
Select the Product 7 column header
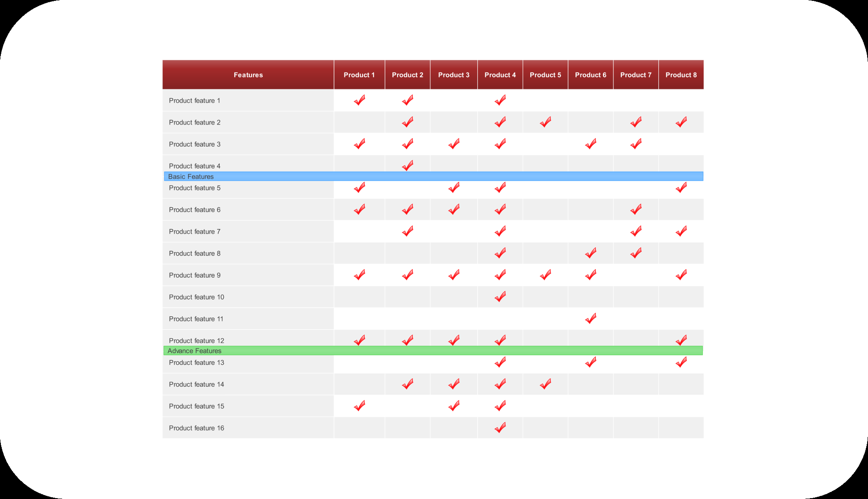click(x=636, y=75)
